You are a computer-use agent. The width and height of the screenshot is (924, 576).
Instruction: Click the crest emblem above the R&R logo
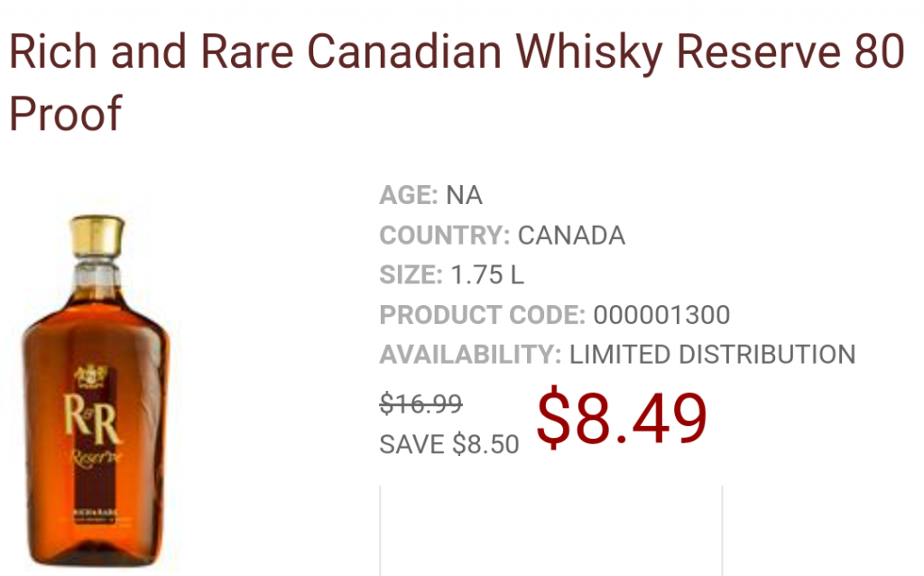coord(91,371)
